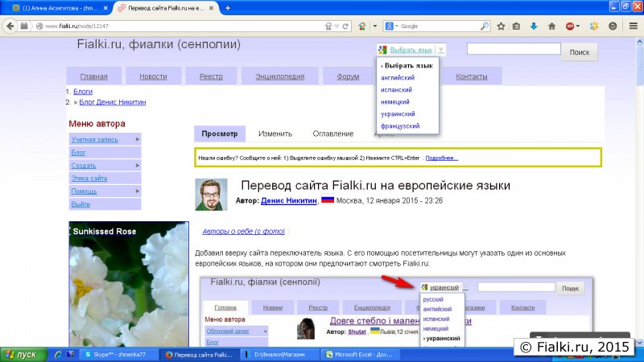Open the bookmarks list icon
This screenshot has width=644, height=362.
pos(516,27)
